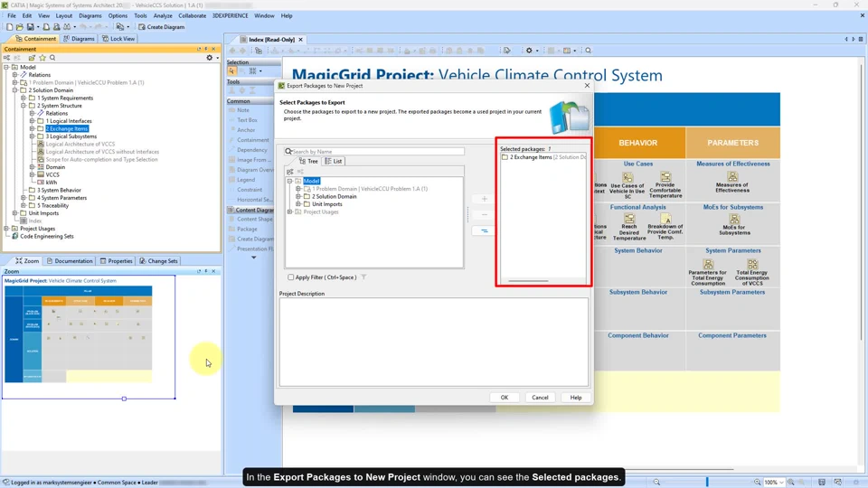Viewport: 868px width, 488px height.
Task: Expand the 3 Logical Subsystems node
Action: tap(33, 136)
